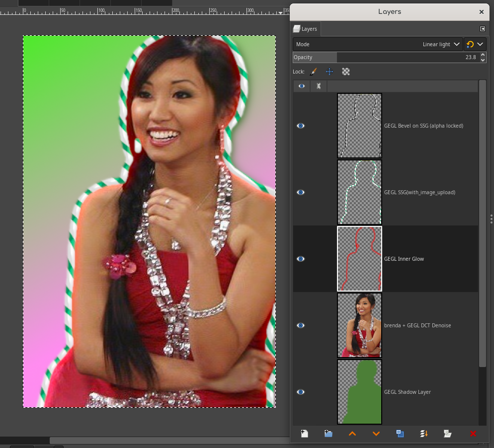Hide the GEGL Bevel on SSG layer
Viewport: 494px width, 448px height.
click(301, 126)
